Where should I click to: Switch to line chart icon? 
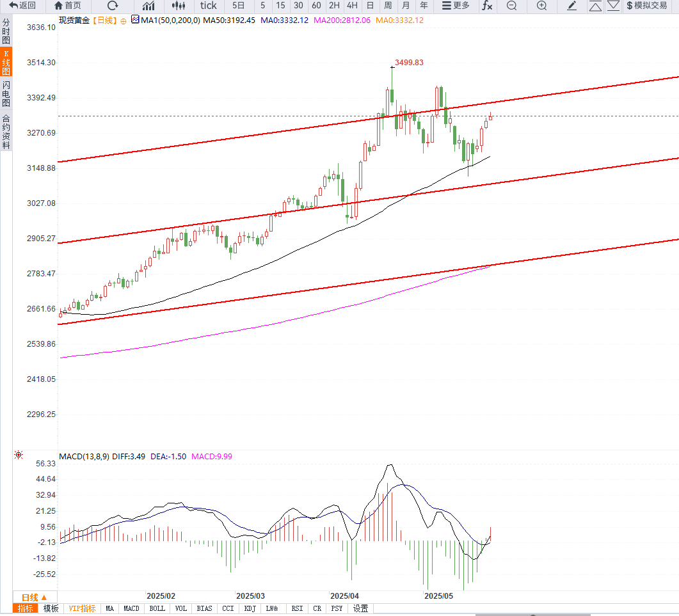[148, 6]
